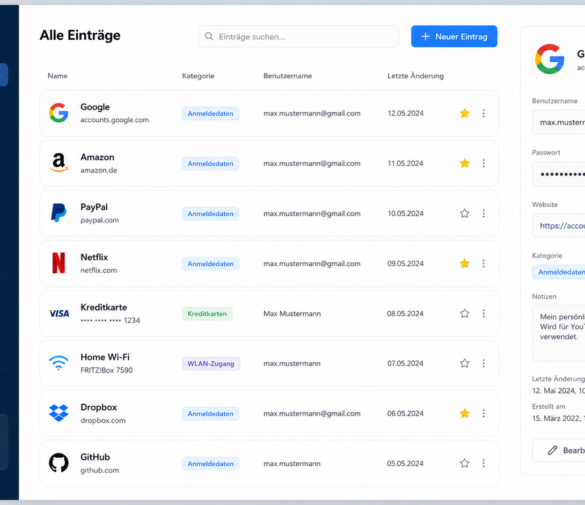Viewport: 585px width, 505px height.
Task: Click the pencil icon on the edit button
Action: pyautogui.click(x=553, y=450)
